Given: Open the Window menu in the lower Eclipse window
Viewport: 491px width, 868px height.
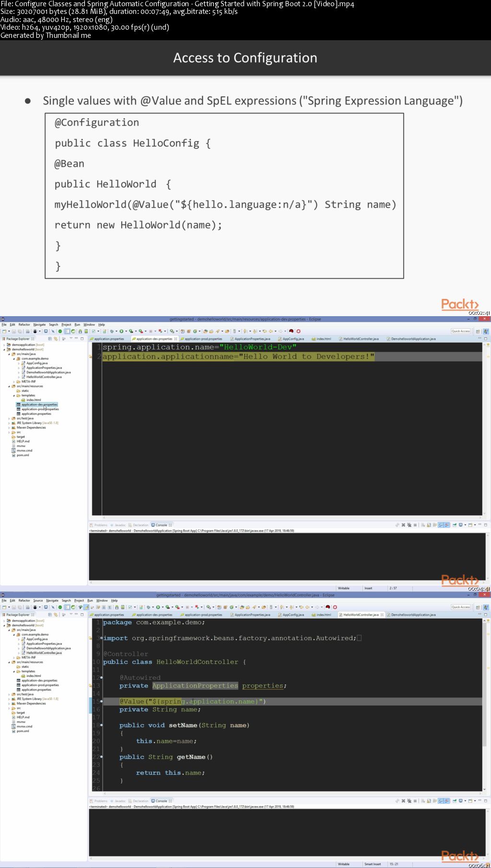Looking at the screenshot, I should (x=102, y=600).
